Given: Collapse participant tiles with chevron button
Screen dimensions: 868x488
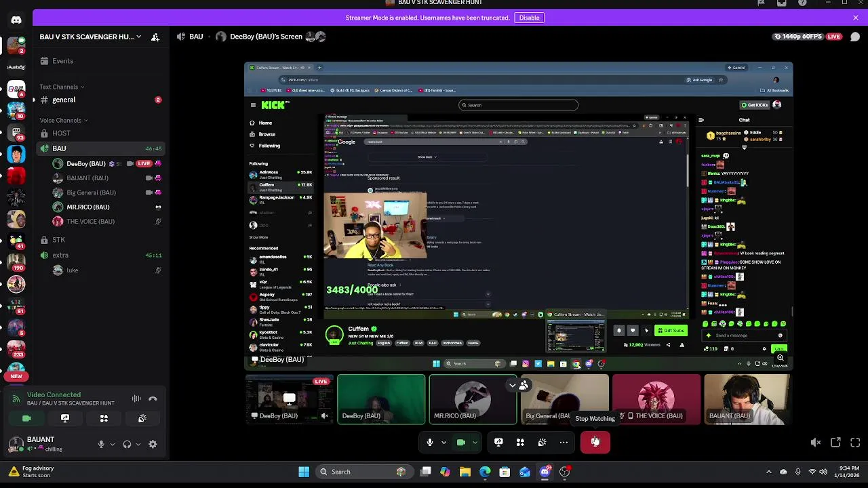Looking at the screenshot, I should coord(513,385).
